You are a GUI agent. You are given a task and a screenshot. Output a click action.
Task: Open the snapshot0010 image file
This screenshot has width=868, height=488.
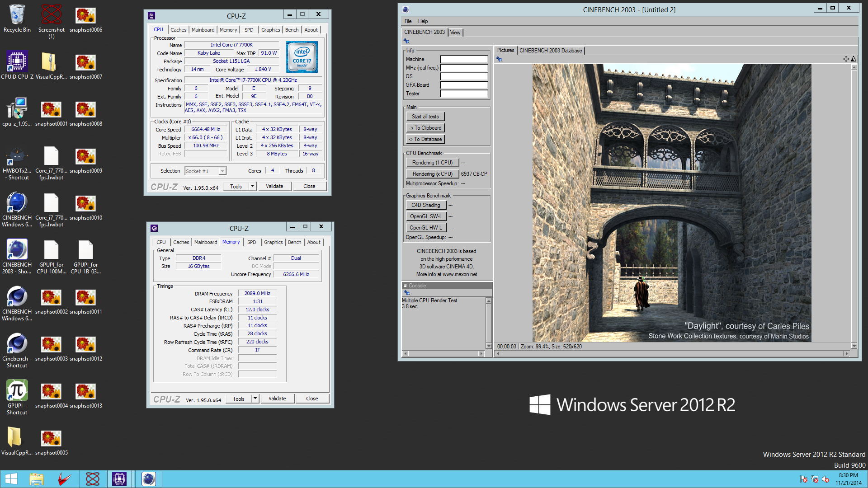[86, 206]
